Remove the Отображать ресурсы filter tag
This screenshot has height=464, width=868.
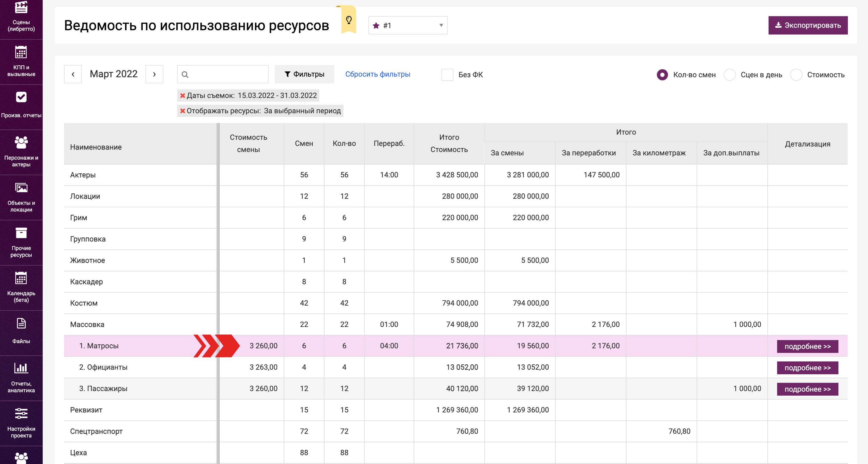pos(183,111)
